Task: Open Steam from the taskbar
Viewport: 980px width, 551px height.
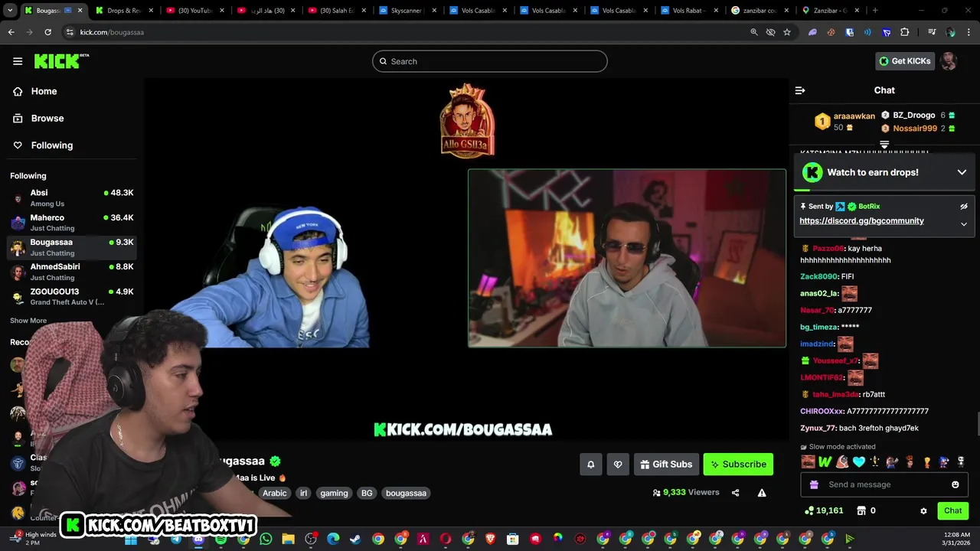Action: pyautogui.click(x=355, y=539)
